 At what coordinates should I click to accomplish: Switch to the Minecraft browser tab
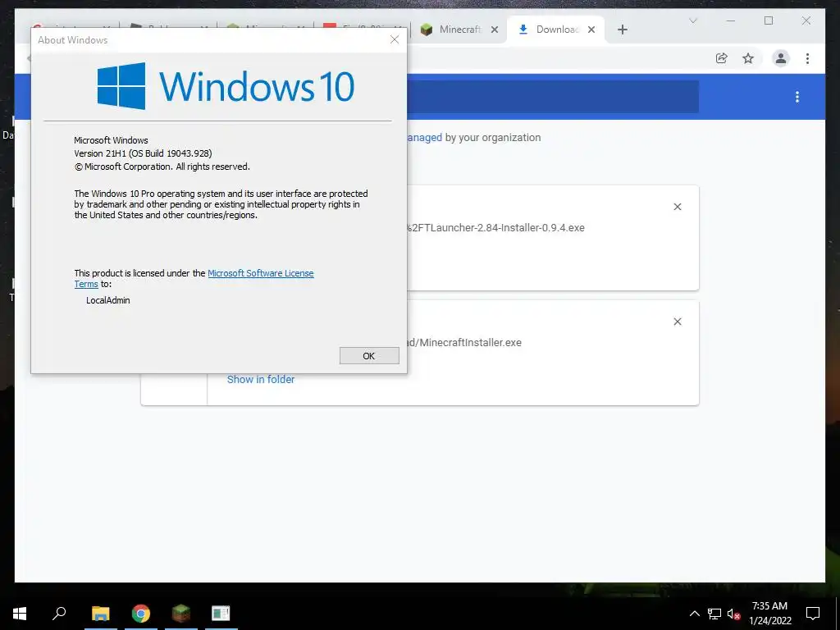(x=451, y=30)
